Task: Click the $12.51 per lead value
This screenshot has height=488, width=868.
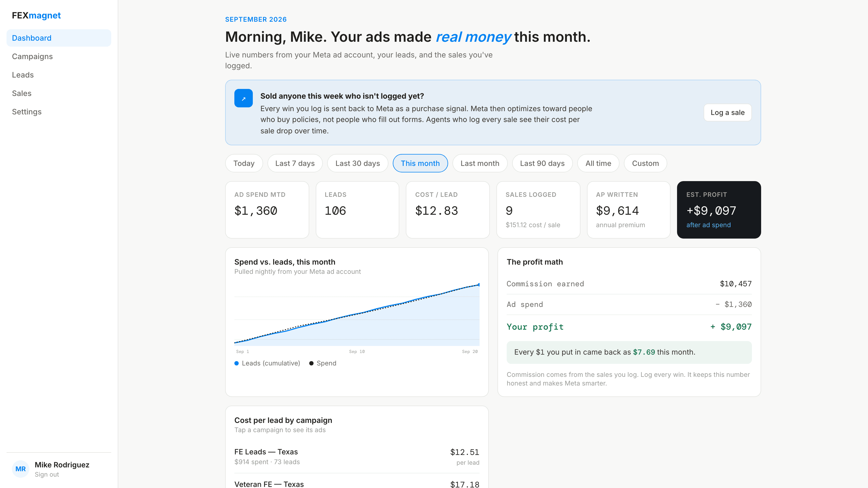Action: [x=465, y=452]
